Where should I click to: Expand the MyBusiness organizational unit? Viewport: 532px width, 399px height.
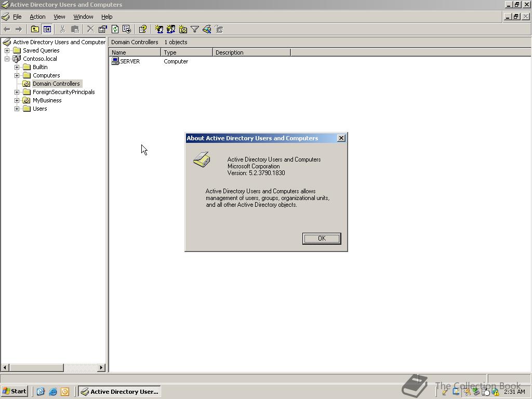point(17,100)
